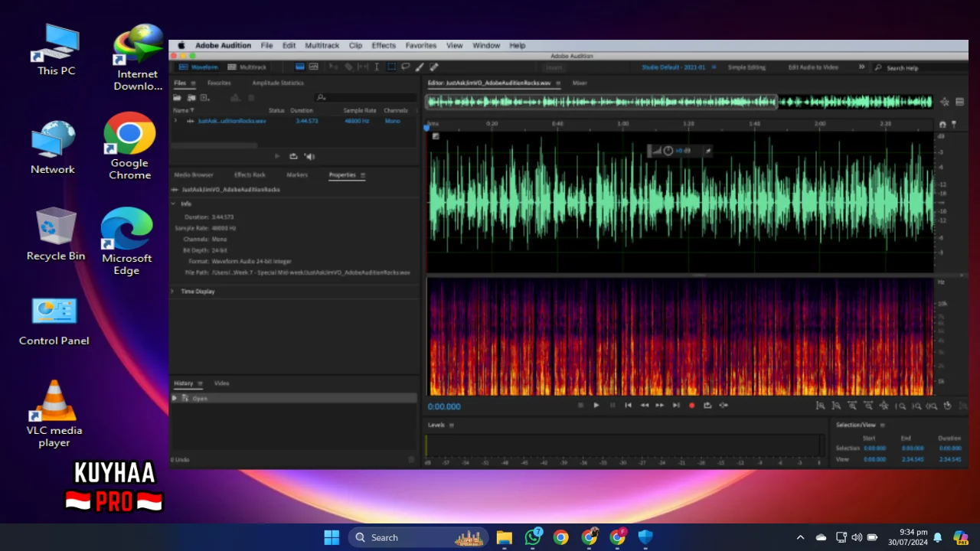Expand the Time Display section
The width and height of the screenshot is (980, 551).
(x=174, y=292)
